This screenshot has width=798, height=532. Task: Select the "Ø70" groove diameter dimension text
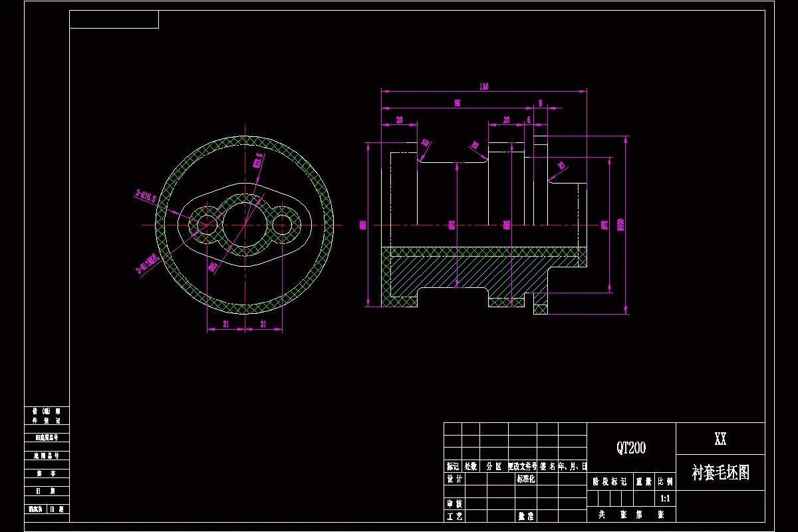[x=452, y=225]
